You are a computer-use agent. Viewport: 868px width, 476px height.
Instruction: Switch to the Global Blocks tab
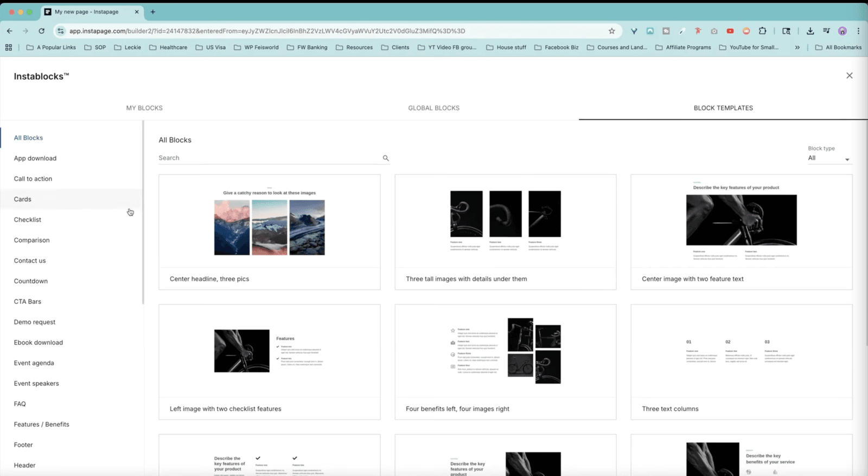pyautogui.click(x=434, y=108)
